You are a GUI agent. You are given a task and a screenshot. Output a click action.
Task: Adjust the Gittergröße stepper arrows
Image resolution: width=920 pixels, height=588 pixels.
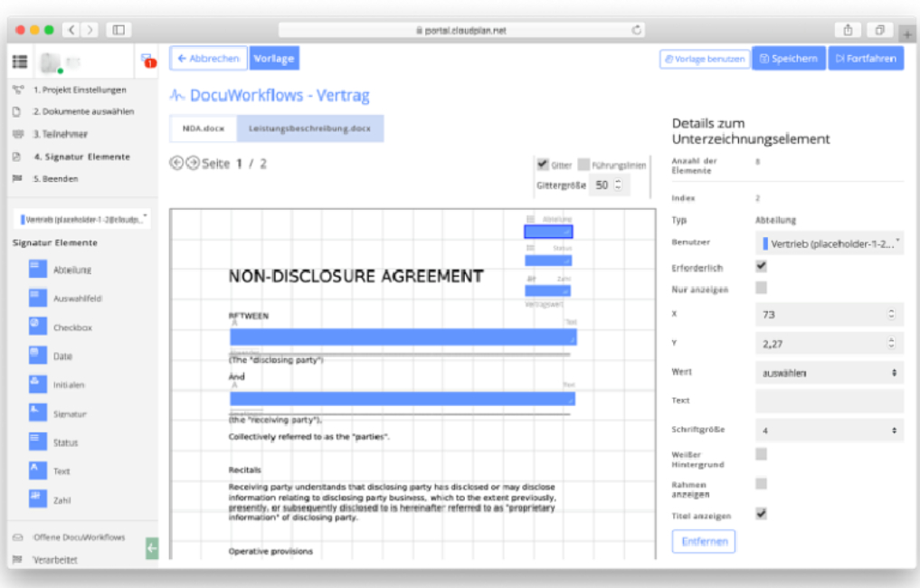tap(618, 185)
